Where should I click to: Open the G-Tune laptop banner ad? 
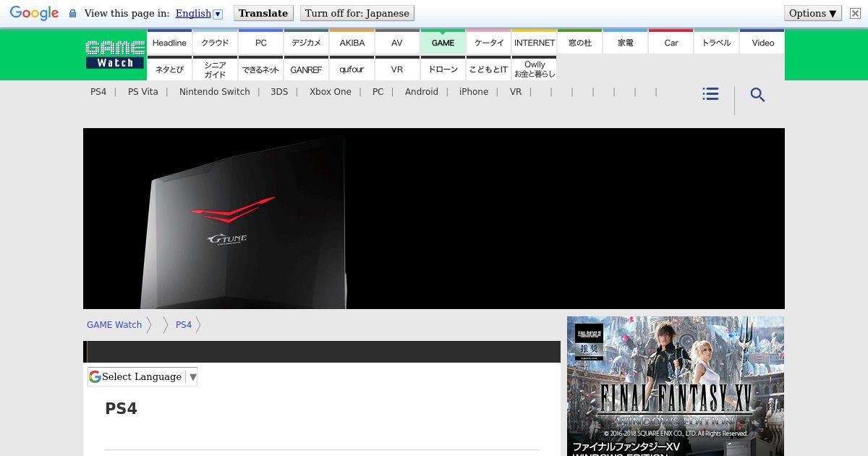434,219
